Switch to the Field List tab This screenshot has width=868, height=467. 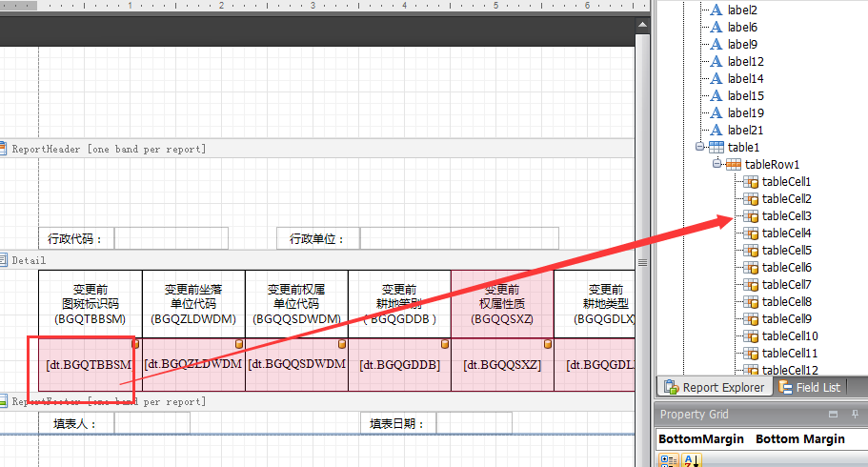click(x=809, y=387)
